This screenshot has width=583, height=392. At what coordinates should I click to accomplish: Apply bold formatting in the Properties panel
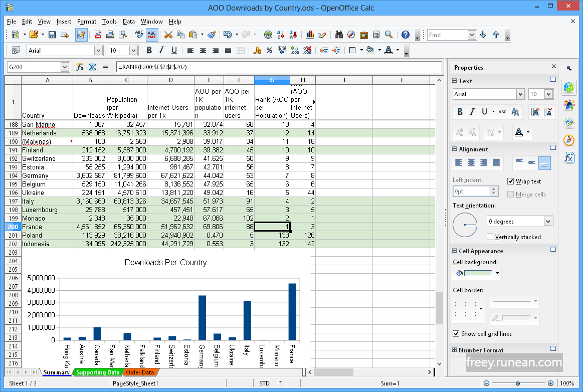point(460,112)
